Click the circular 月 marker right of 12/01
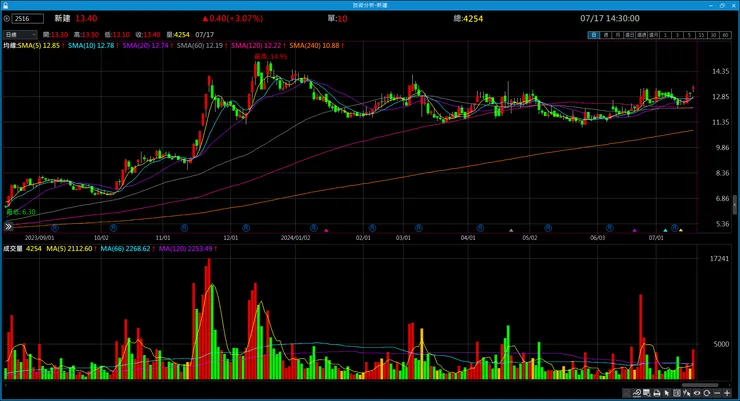 [246, 228]
